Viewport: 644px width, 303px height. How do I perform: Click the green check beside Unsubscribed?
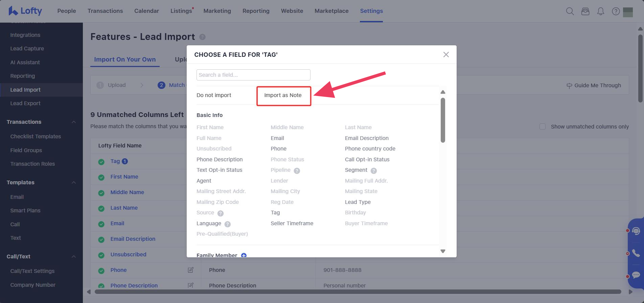point(101,255)
